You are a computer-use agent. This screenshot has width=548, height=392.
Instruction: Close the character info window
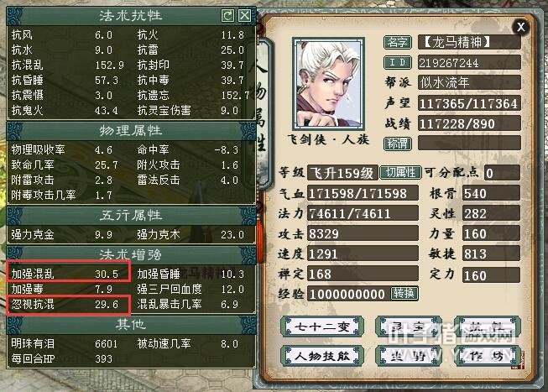[x=521, y=27]
